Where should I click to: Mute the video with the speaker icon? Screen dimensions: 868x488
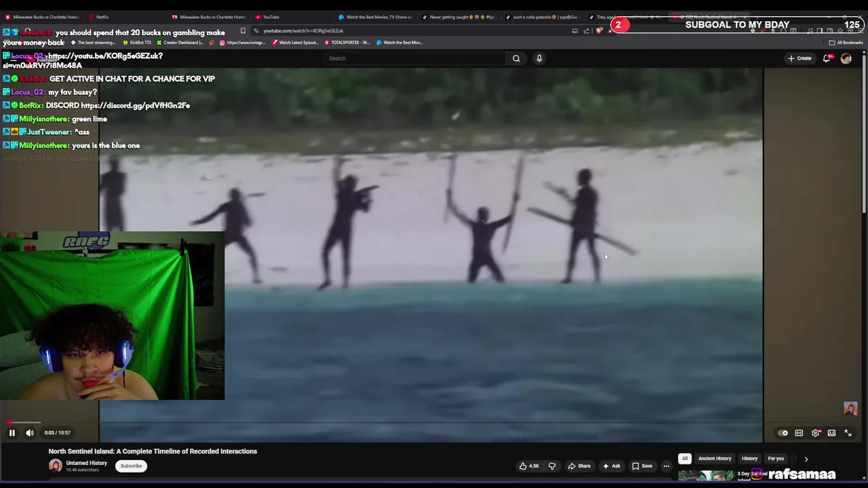pyautogui.click(x=30, y=432)
